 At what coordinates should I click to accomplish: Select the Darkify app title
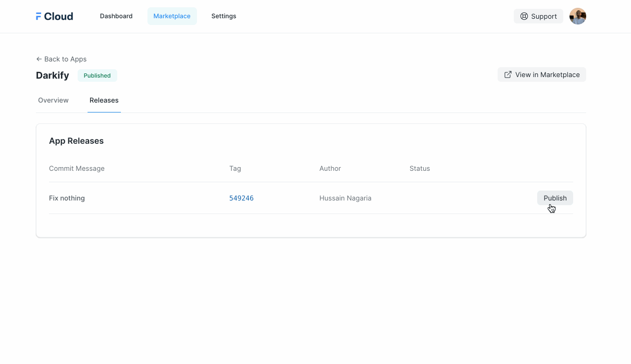[x=52, y=75]
